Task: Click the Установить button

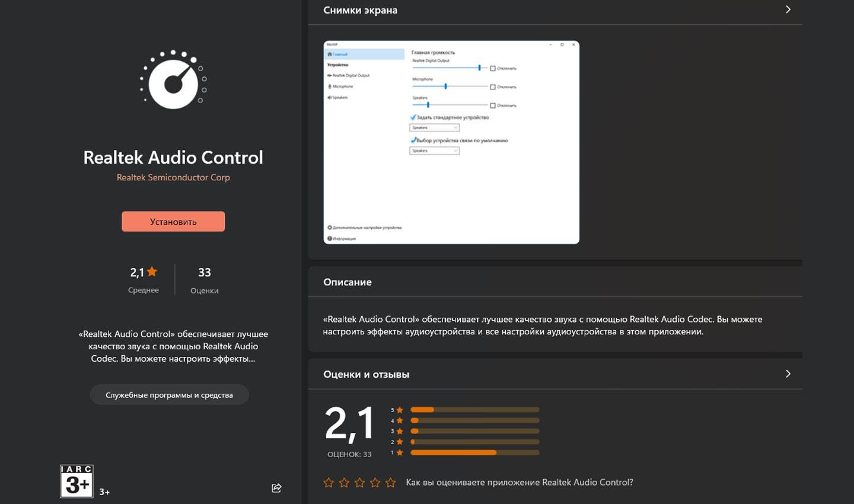Action: pyautogui.click(x=173, y=222)
